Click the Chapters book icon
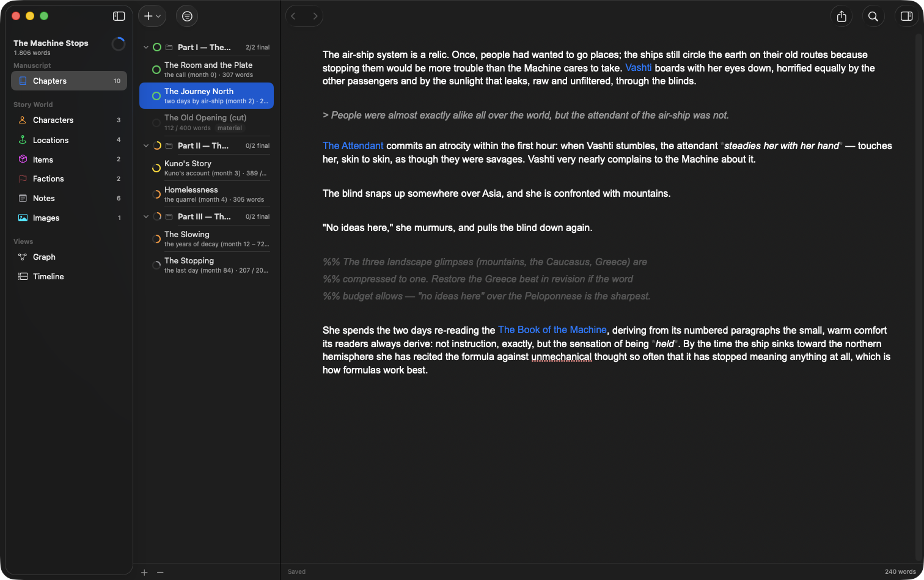 coord(23,81)
